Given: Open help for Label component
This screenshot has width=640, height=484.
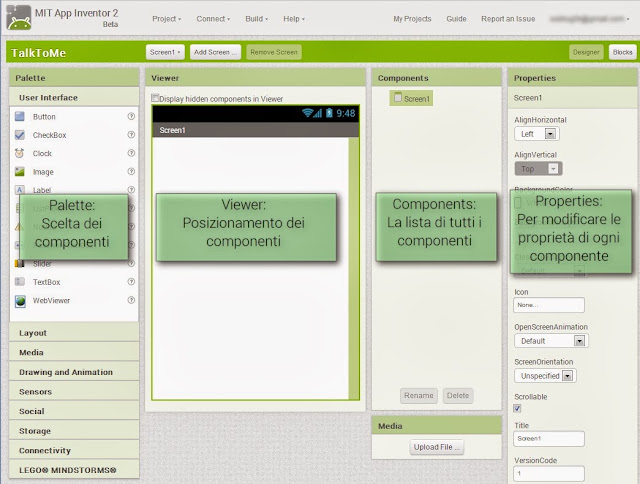Looking at the screenshot, I should [x=131, y=189].
